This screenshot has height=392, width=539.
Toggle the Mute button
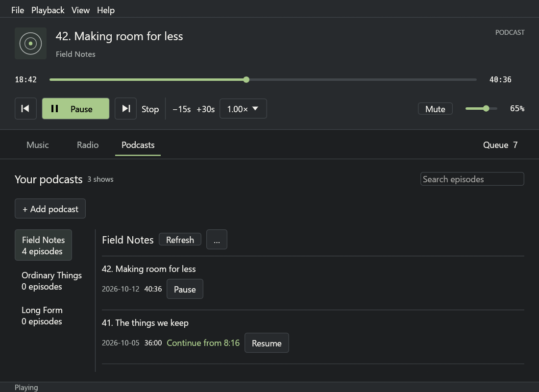pos(435,109)
